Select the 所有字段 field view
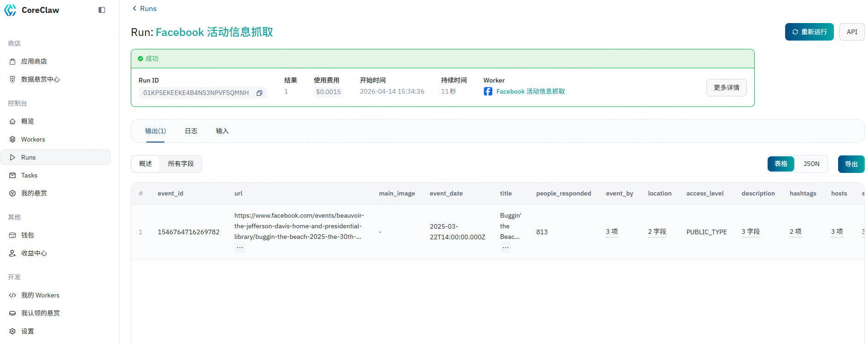The image size is (868, 344). click(x=181, y=164)
